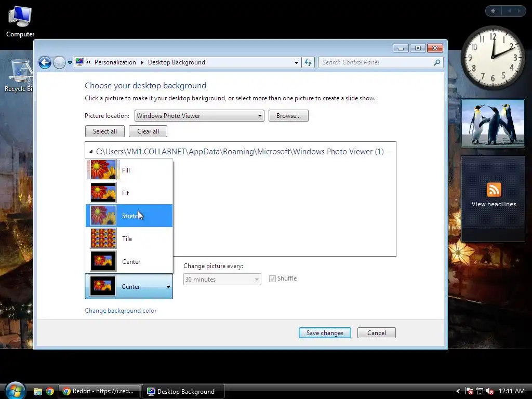532x399 pixels.
Task: Click the network tray icon
Action: click(480, 391)
